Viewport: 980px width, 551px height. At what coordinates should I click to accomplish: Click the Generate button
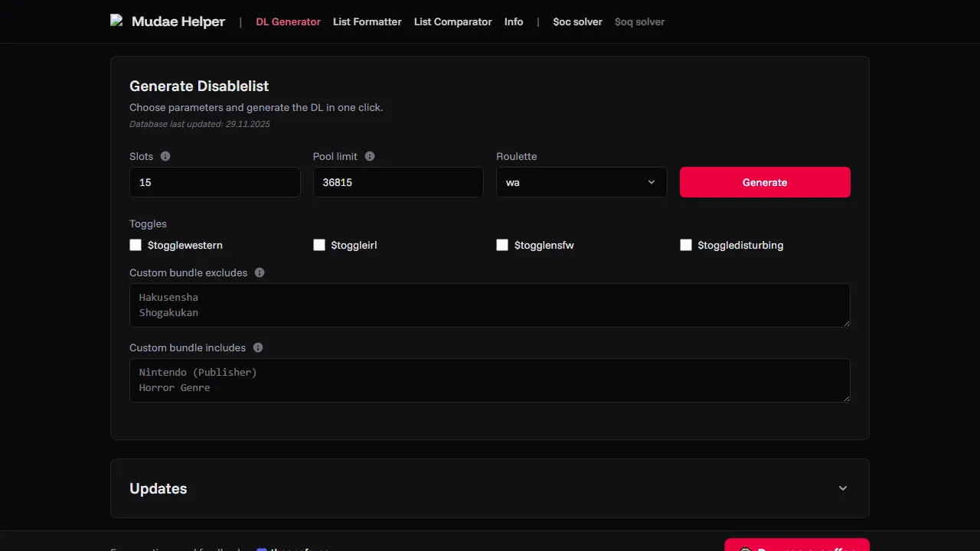pos(764,182)
